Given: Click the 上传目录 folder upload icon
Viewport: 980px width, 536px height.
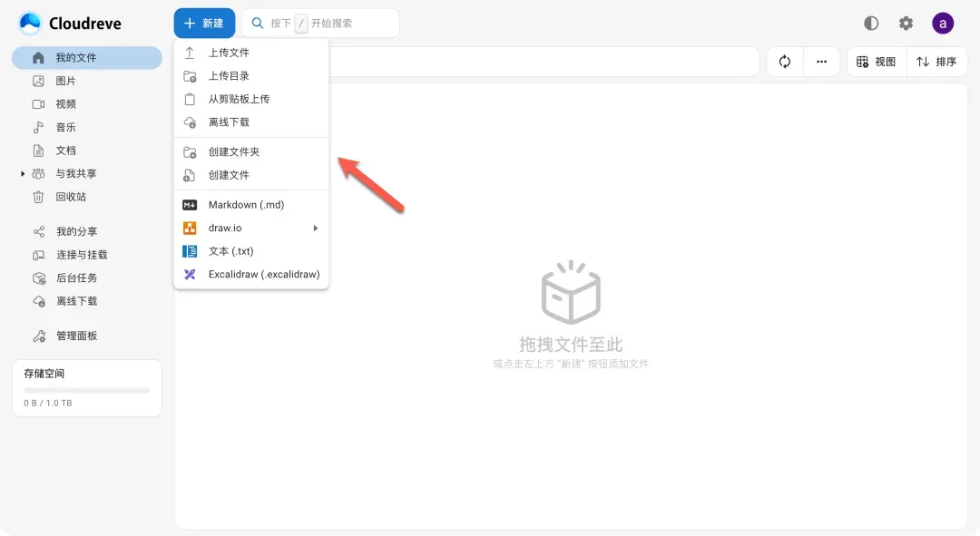Looking at the screenshot, I should [x=190, y=76].
